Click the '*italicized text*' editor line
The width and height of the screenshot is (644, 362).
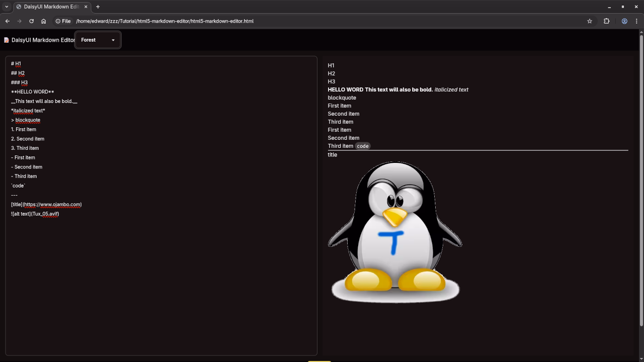[x=28, y=111]
